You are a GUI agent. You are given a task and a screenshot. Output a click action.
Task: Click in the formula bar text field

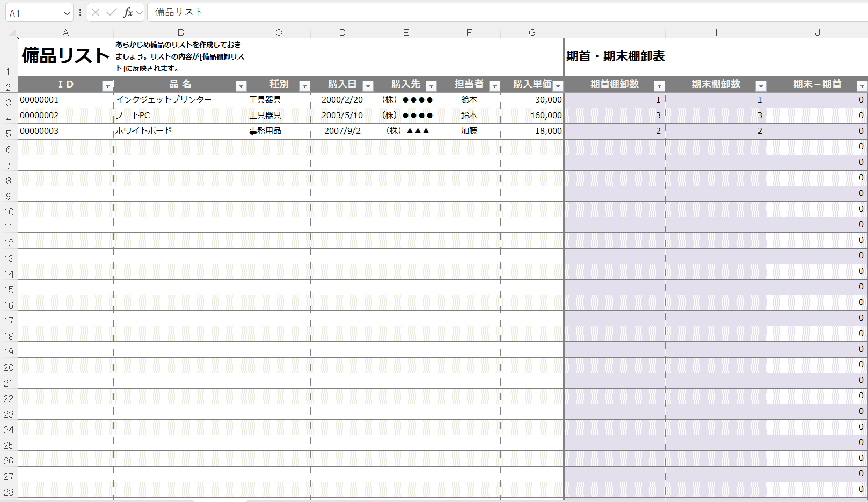(483, 12)
